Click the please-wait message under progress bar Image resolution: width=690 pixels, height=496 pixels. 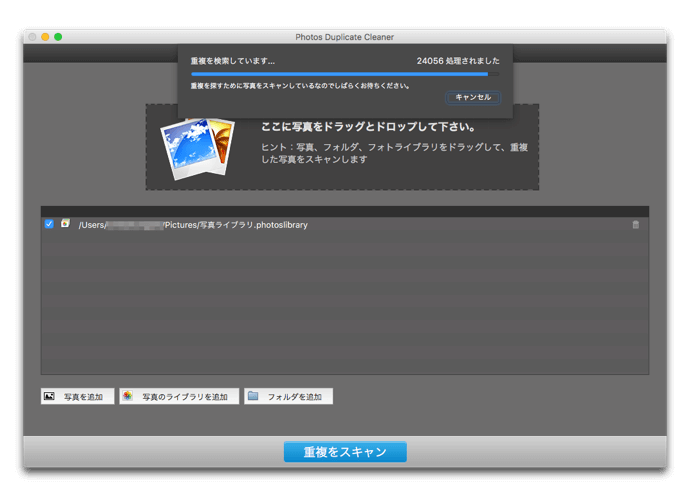coord(300,86)
